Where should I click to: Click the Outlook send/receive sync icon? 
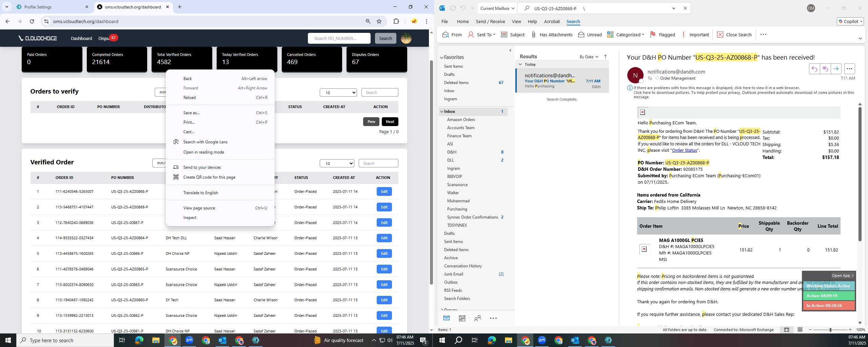point(453,8)
